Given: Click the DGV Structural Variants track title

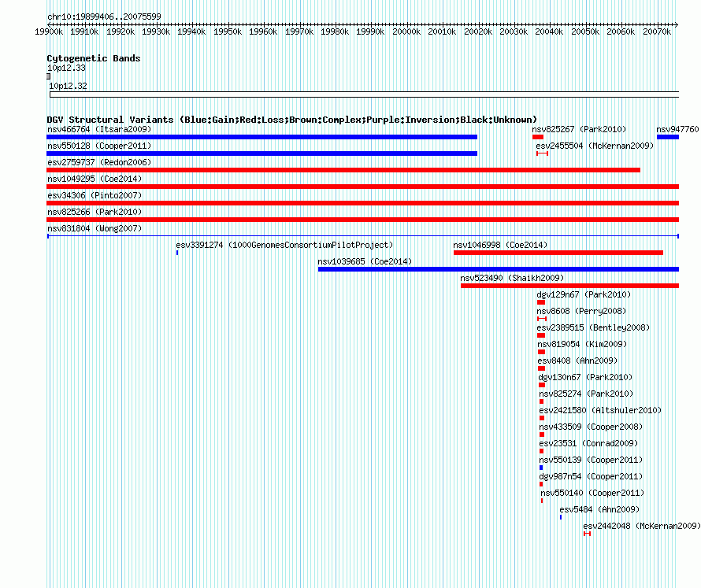Looking at the screenshot, I should 292,120.
